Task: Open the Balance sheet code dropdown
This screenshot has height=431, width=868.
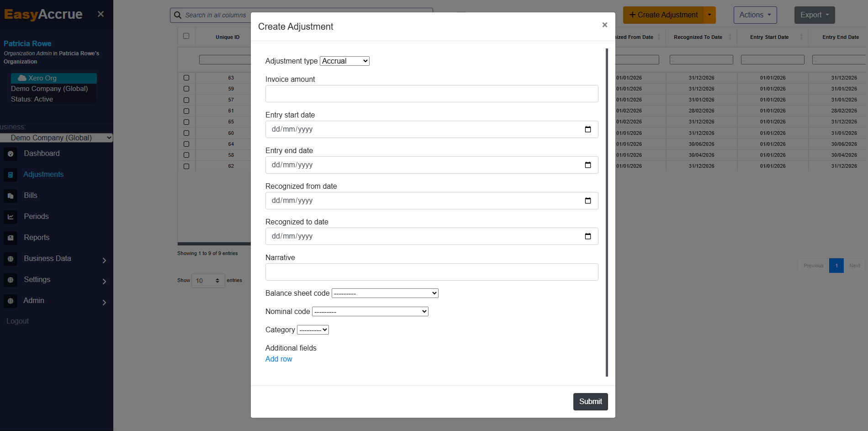Action: 385,293
